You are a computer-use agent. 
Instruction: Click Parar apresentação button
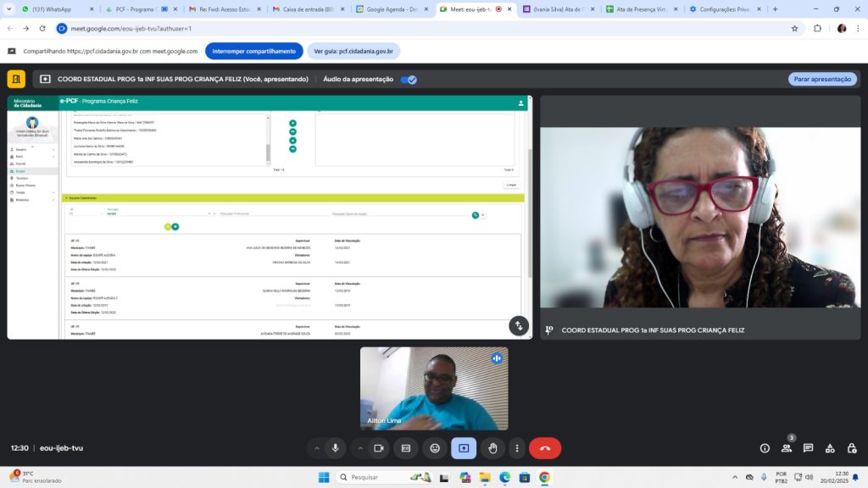821,79
